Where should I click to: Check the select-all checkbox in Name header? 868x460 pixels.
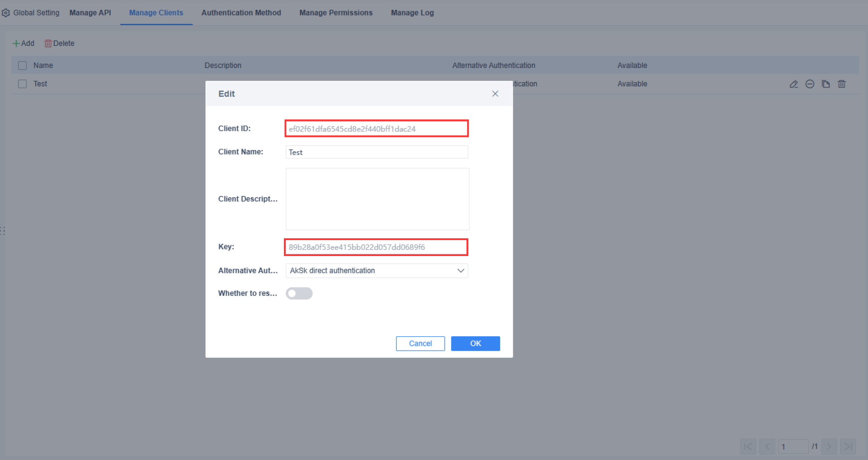click(22, 65)
